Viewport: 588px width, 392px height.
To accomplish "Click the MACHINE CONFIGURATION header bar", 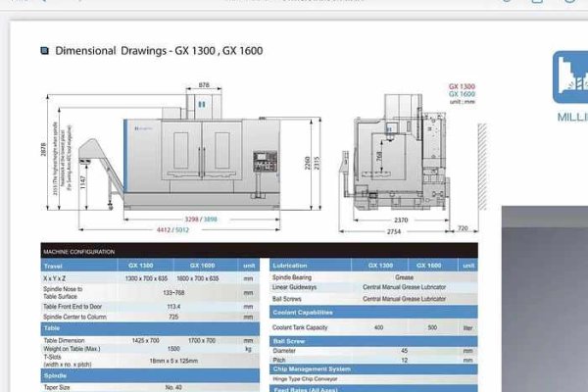I will coord(259,251).
